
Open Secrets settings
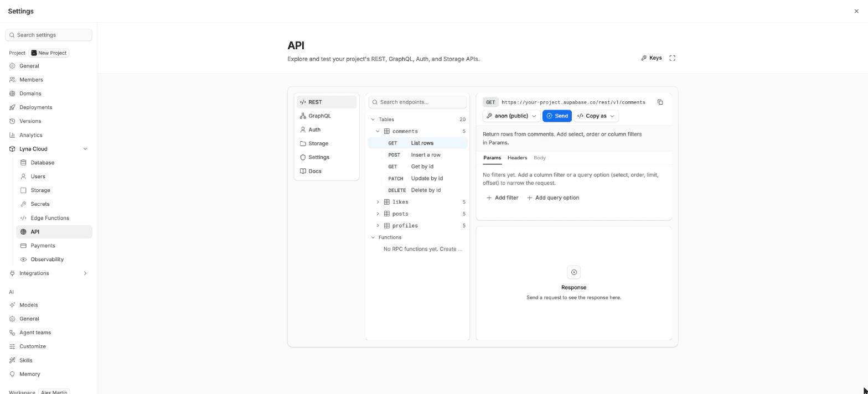click(x=54, y=204)
